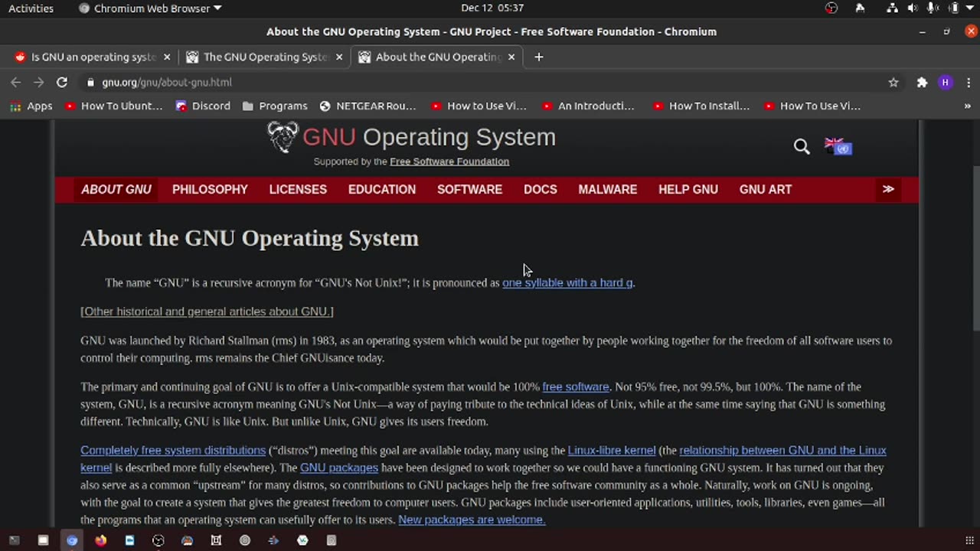Show hidden bookmarks with the overflow chevron
Screen dimensions: 980x551
click(968, 106)
